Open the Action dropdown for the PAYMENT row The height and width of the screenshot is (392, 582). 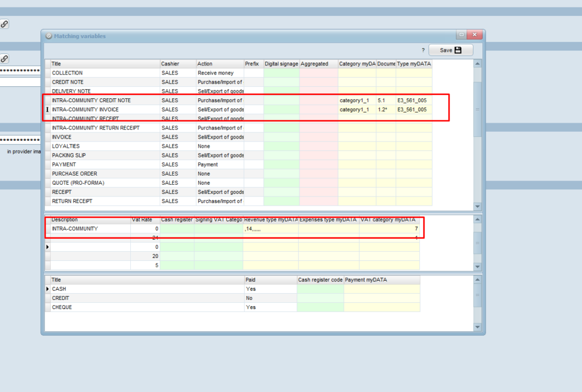(220, 164)
